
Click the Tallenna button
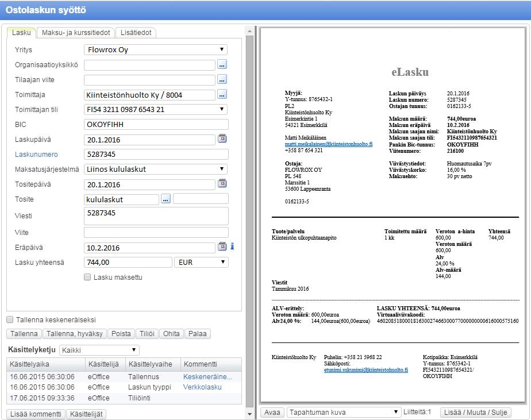coord(24,334)
